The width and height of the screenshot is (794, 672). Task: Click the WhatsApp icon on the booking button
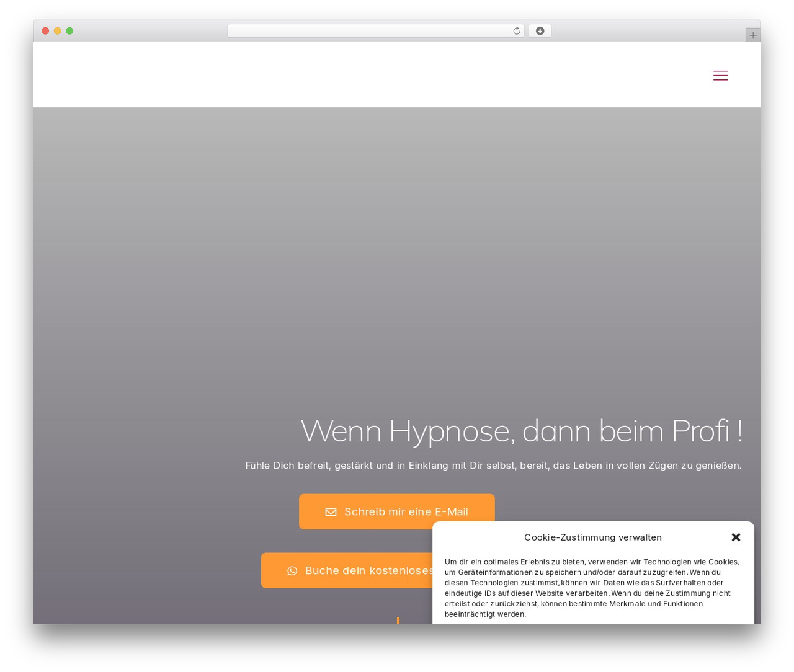pyautogui.click(x=292, y=571)
